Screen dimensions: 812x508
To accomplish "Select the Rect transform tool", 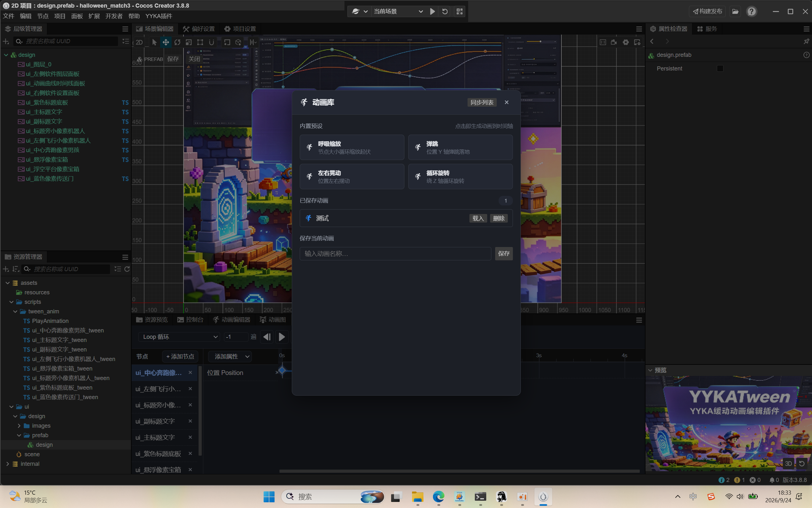I will (x=200, y=42).
